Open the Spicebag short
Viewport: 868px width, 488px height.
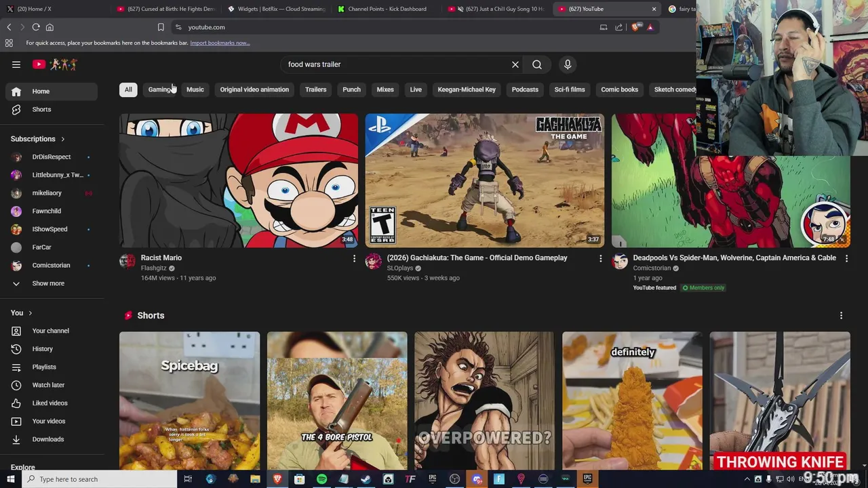tap(189, 401)
